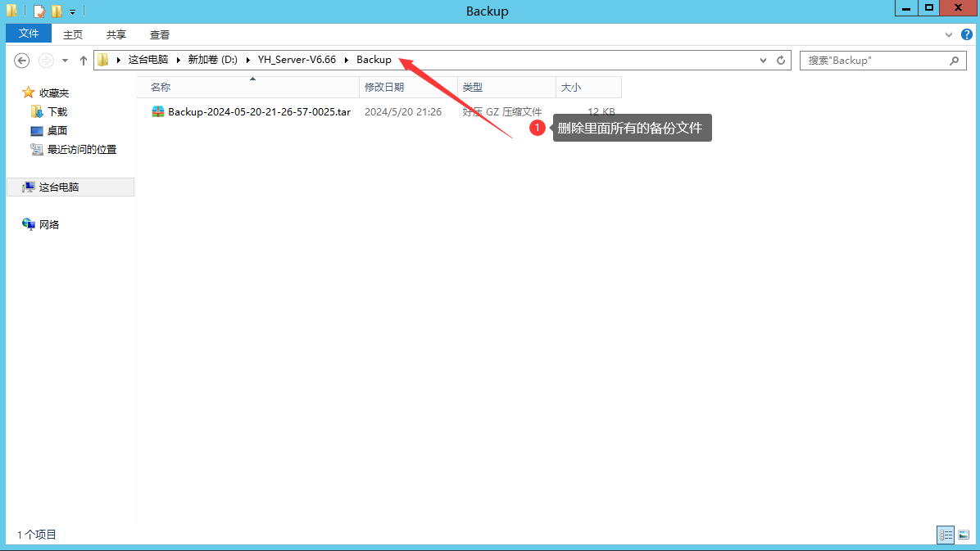The image size is (980, 551).
Task: Sort files by 修改日期 column
Action: click(x=384, y=87)
